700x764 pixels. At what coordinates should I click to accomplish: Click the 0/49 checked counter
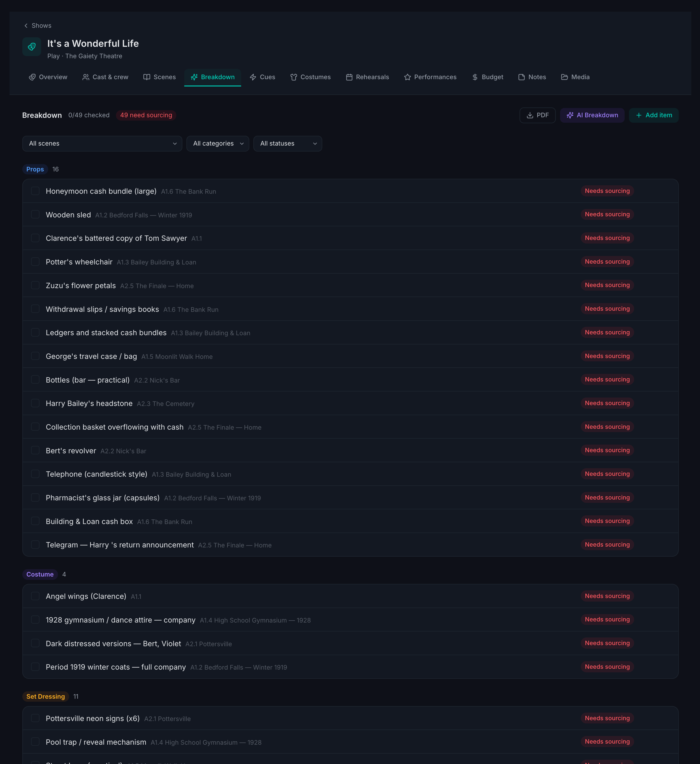pyautogui.click(x=89, y=115)
